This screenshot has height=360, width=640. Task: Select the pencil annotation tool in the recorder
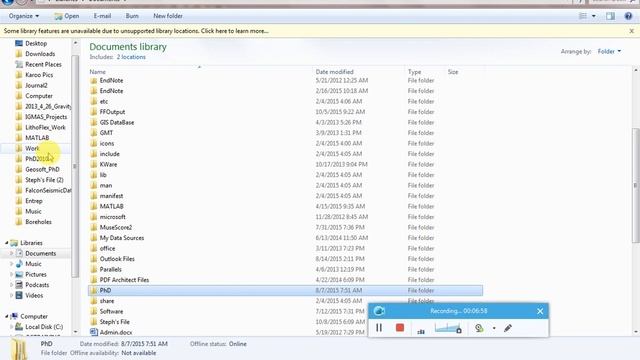click(x=508, y=328)
